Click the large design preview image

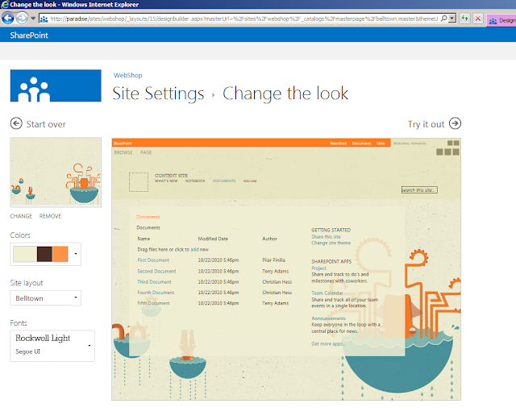click(286, 269)
